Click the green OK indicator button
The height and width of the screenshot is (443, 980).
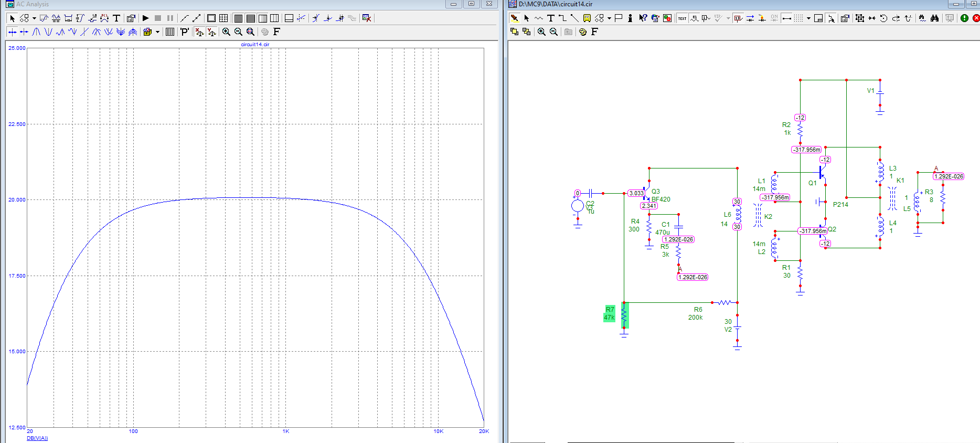coord(964,18)
